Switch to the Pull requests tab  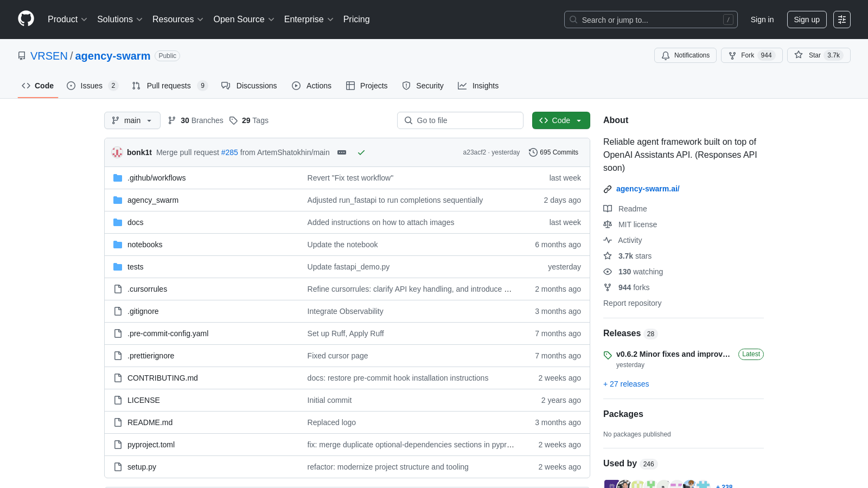[170, 86]
